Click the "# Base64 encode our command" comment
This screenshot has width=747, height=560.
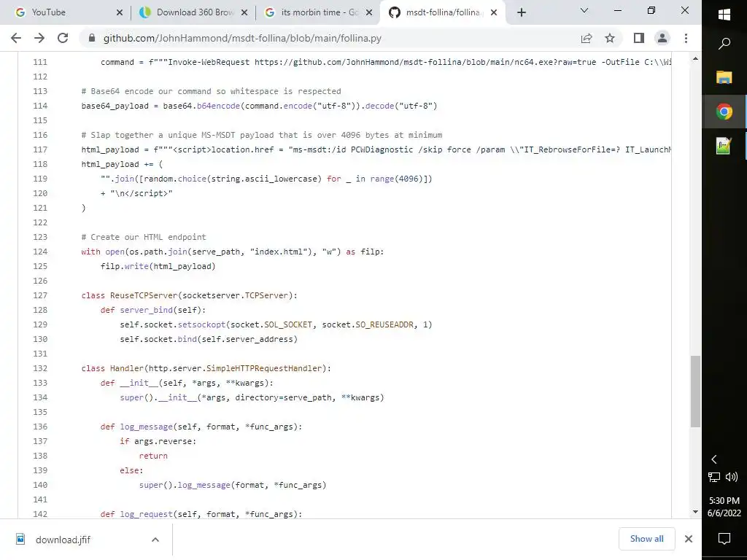211,91
